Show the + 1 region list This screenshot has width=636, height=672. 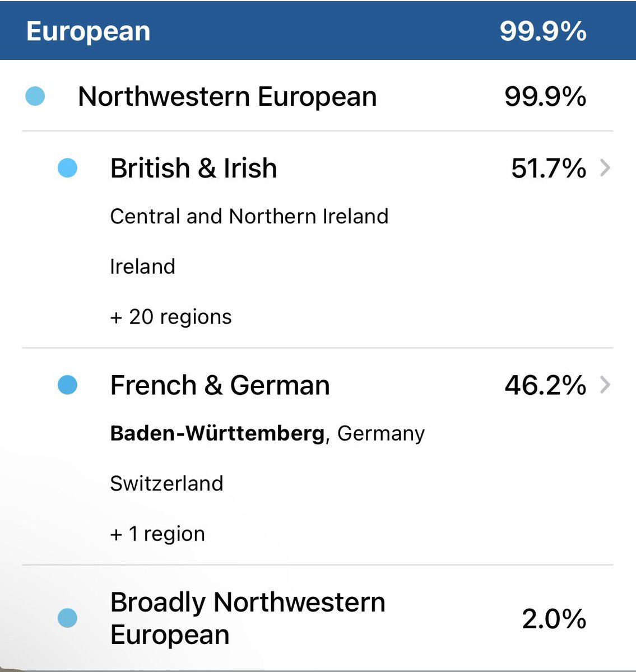click(157, 534)
